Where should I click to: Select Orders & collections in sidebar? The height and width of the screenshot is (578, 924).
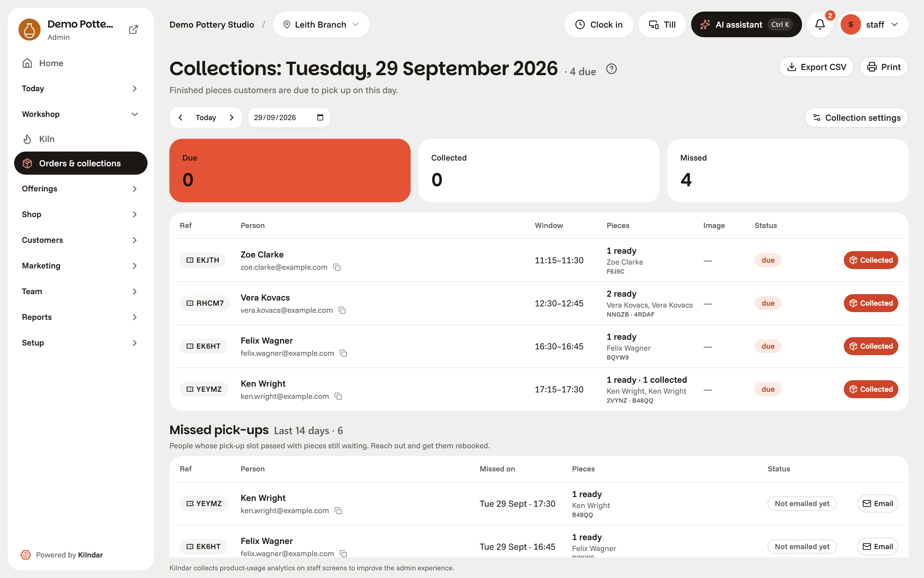pos(81,163)
